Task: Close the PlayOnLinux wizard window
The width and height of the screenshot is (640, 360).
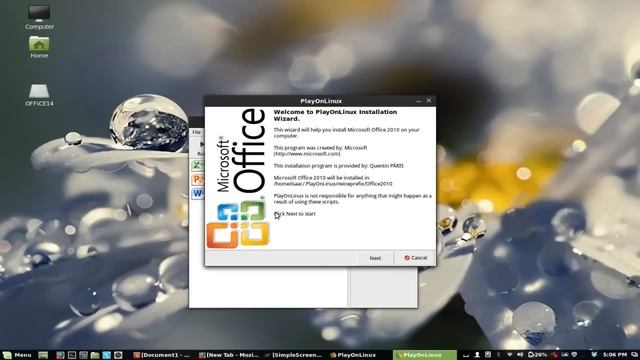Action: [429, 100]
